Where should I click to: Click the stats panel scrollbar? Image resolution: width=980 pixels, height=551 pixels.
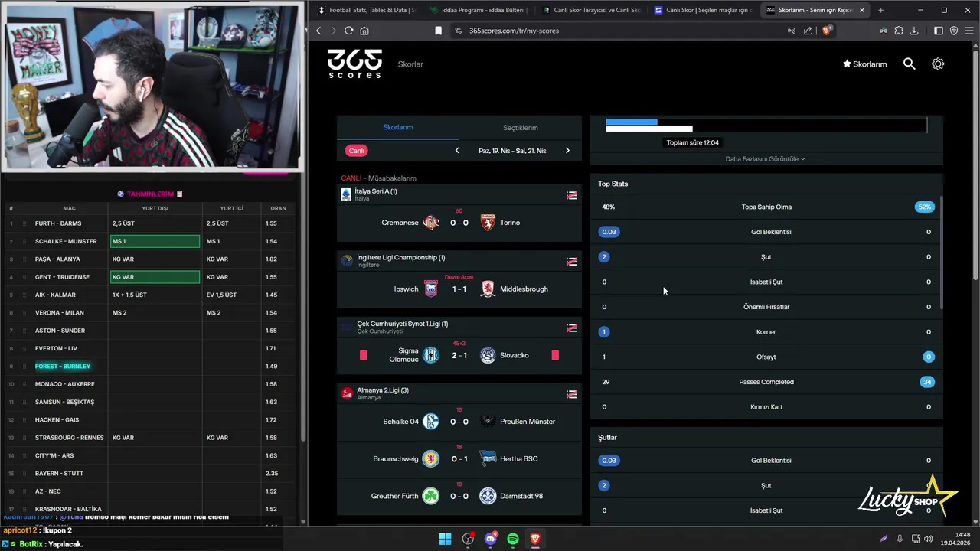pos(941,253)
